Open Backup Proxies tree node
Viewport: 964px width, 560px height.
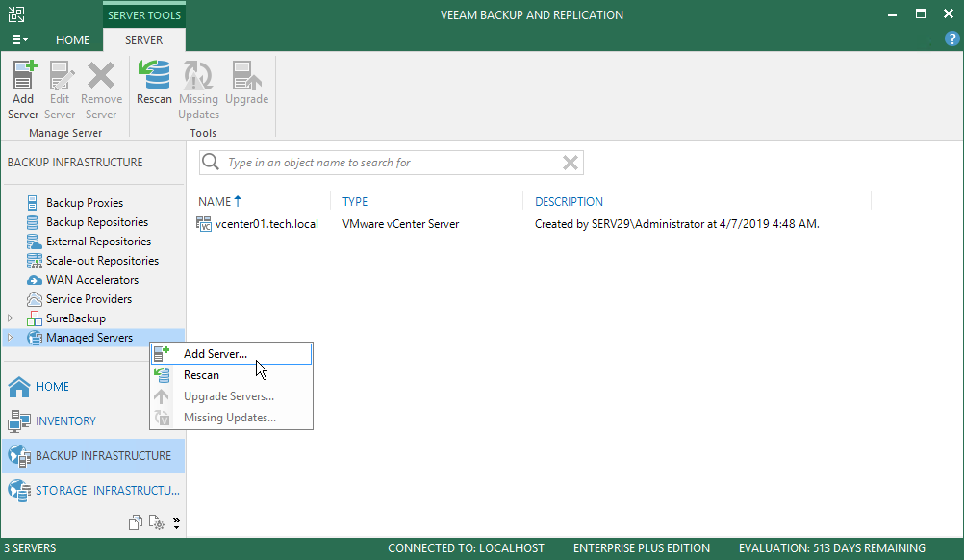[x=85, y=203]
